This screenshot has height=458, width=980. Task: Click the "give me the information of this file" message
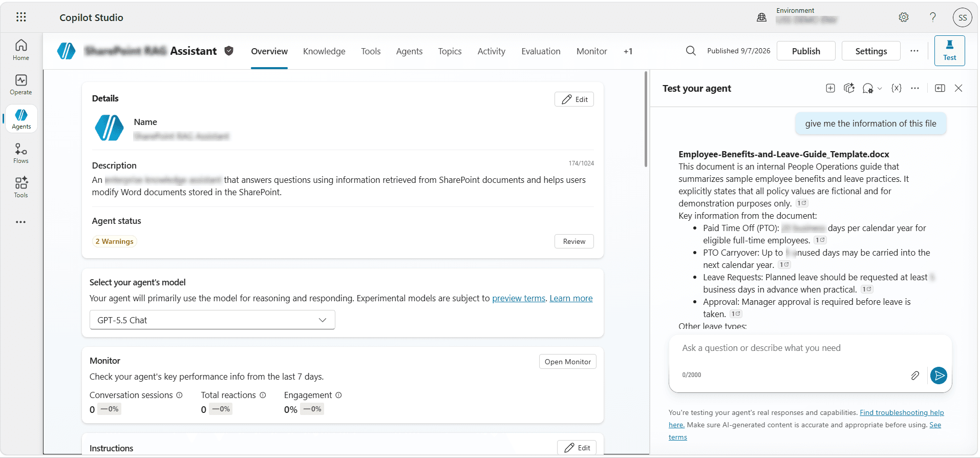point(870,123)
